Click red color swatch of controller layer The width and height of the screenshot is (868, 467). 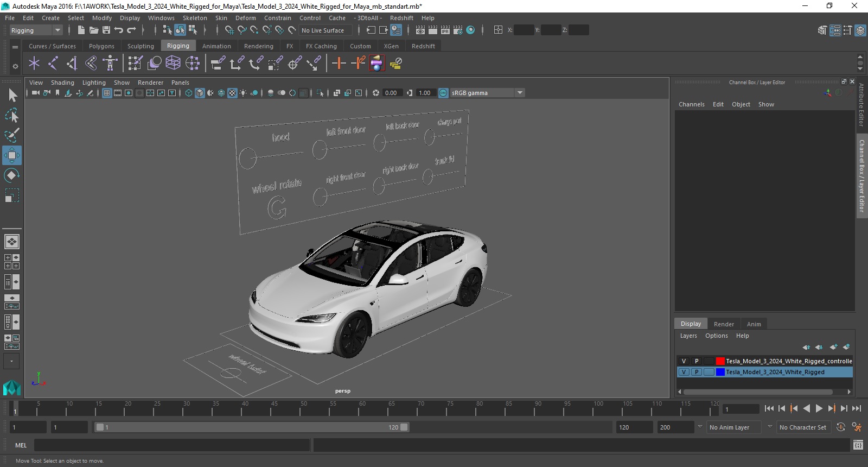click(x=720, y=361)
